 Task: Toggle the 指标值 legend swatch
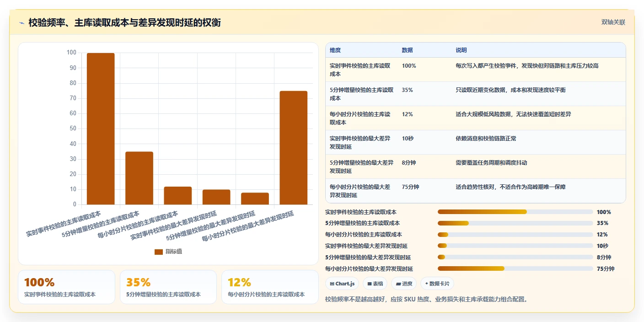tap(159, 252)
